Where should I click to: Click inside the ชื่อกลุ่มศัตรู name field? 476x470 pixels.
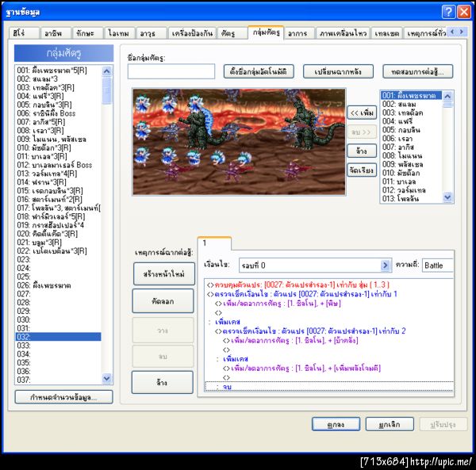[x=171, y=71]
